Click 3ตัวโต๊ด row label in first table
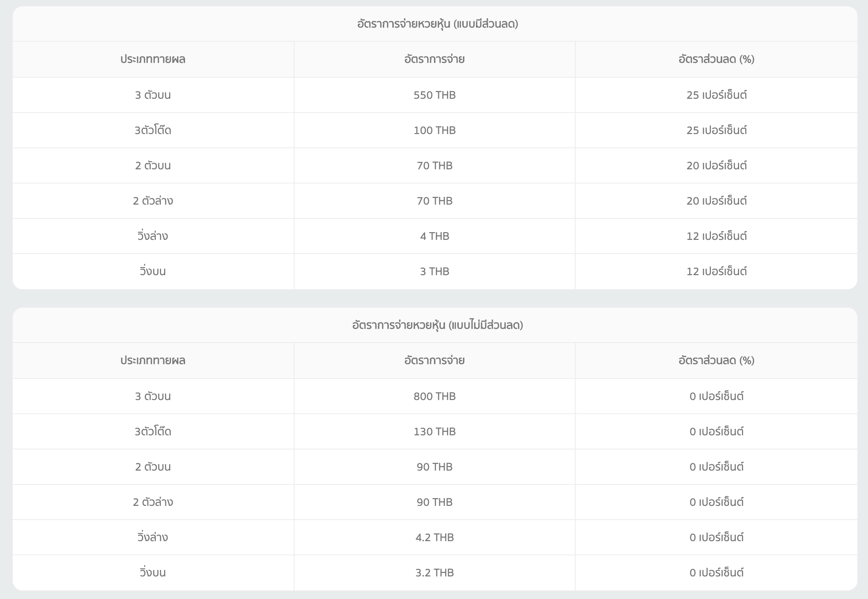 [153, 130]
